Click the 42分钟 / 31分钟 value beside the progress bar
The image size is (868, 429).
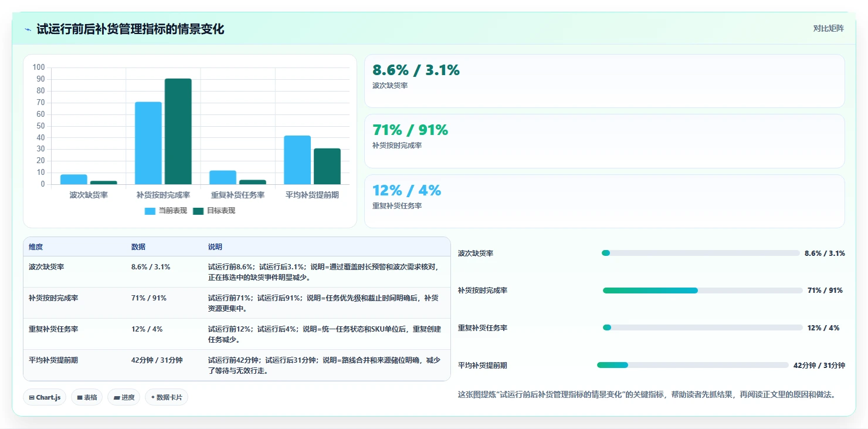click(819, 365)
